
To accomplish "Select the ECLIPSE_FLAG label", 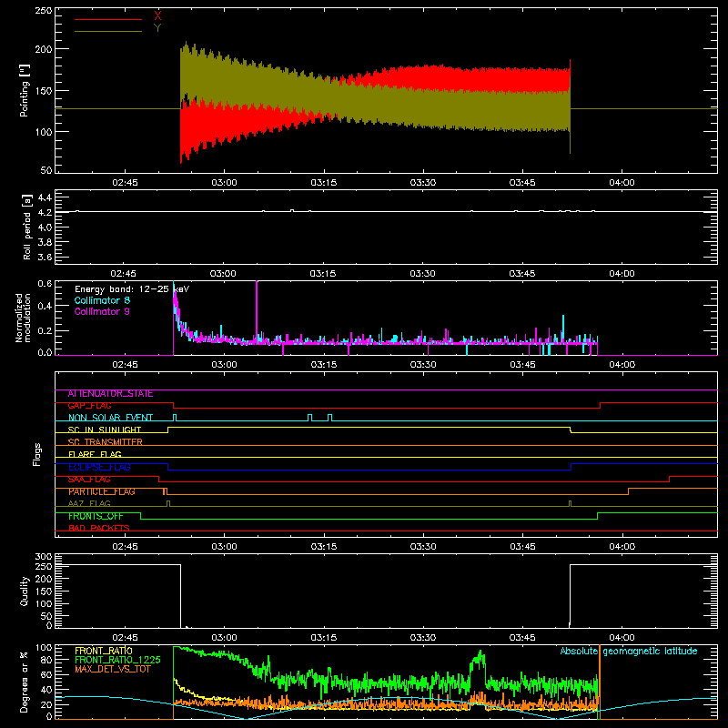I will (99, 467).
